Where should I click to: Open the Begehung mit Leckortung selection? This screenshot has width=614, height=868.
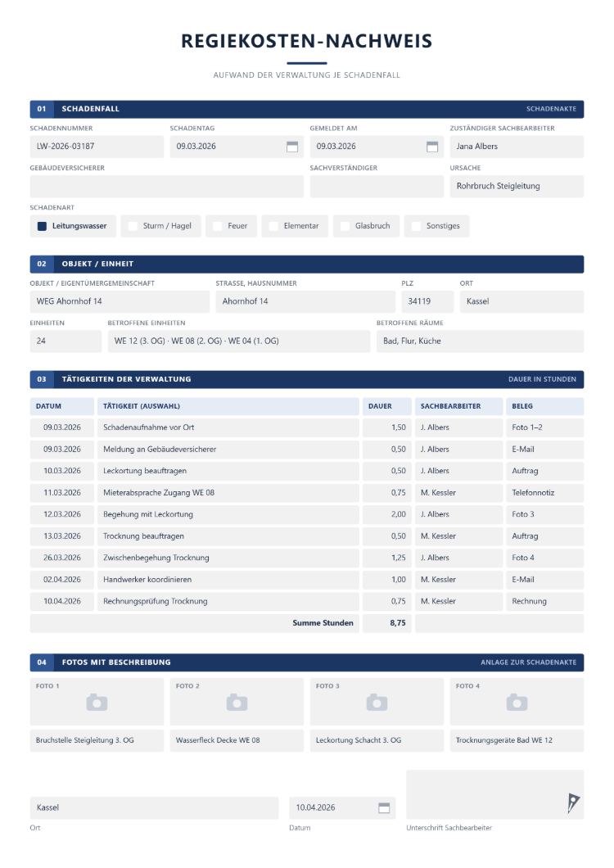(x=228, y=514)
